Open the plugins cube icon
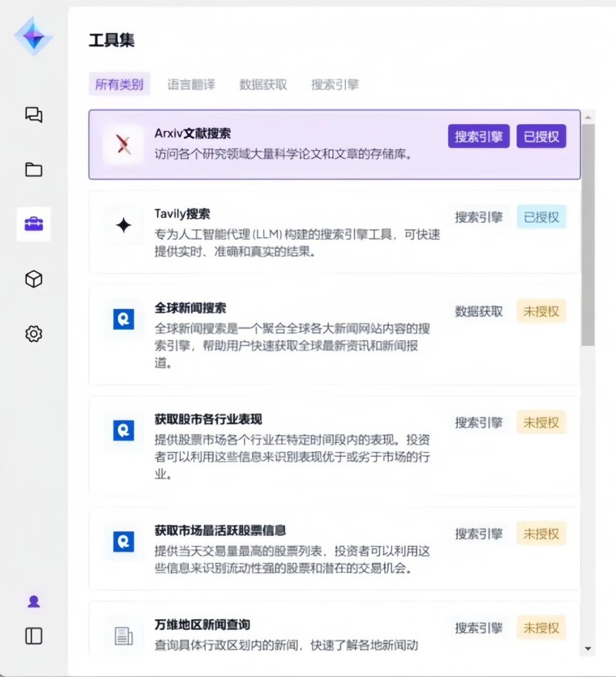 click(x=33, y=279)
